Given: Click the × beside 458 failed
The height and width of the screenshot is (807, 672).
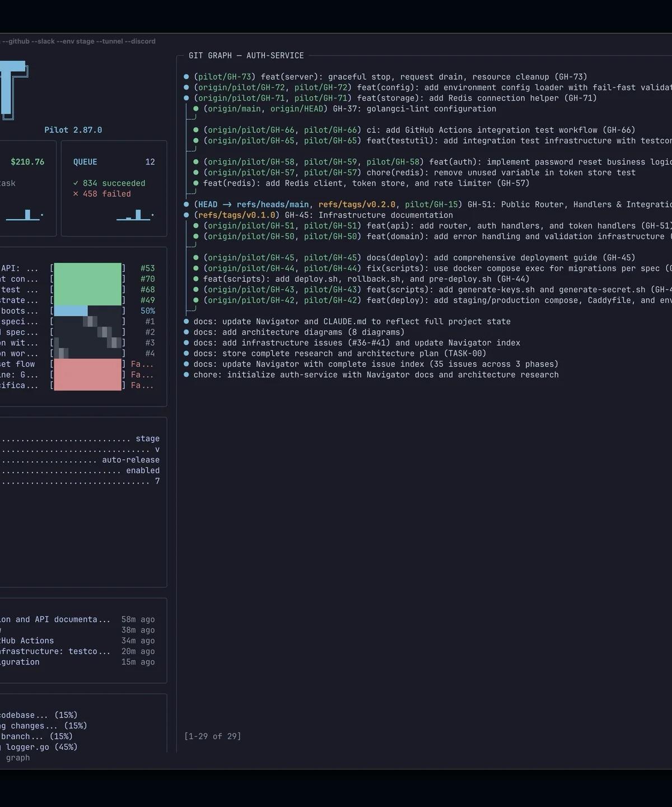Looking at the screenshot, I should coord(75,194).
